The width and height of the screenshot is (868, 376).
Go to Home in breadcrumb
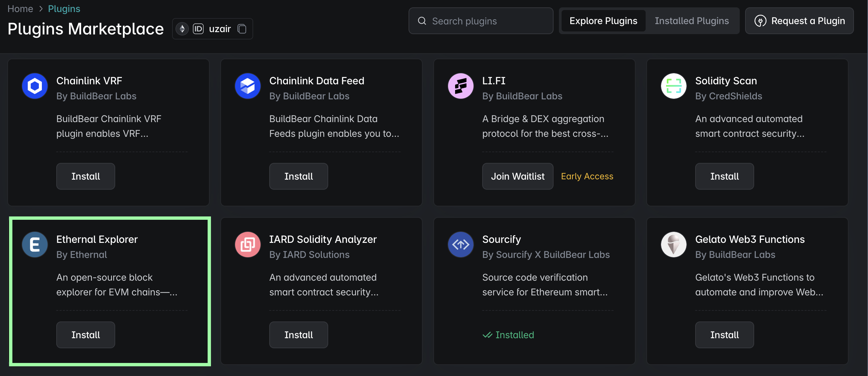[x=20, y=9]
